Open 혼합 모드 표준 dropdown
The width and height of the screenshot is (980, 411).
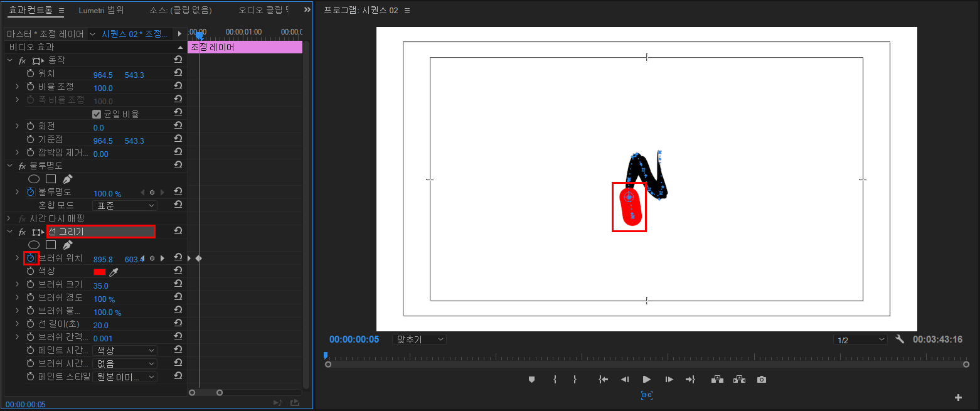[125, 205]
